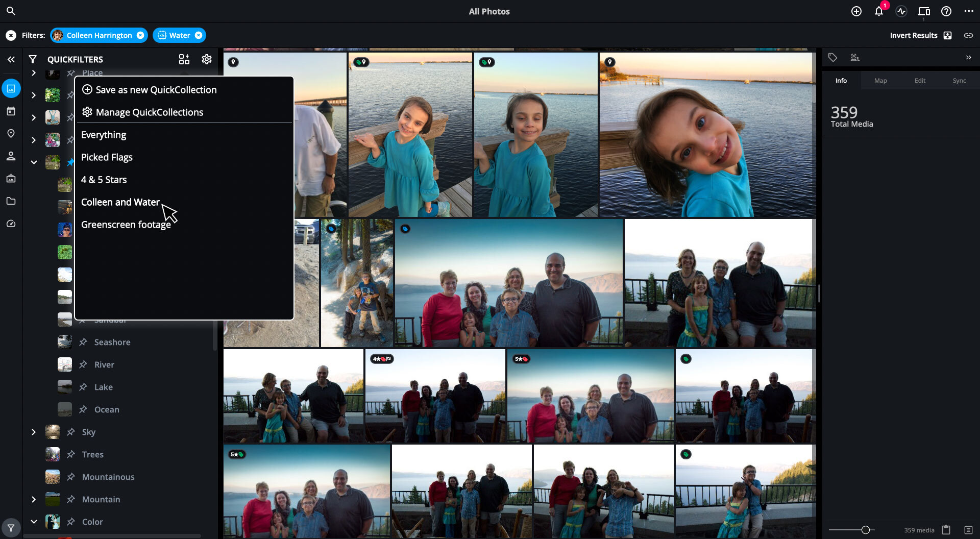Screen dimensions: 980x539
Task: Click Invert Results
Action: (914, 35)
